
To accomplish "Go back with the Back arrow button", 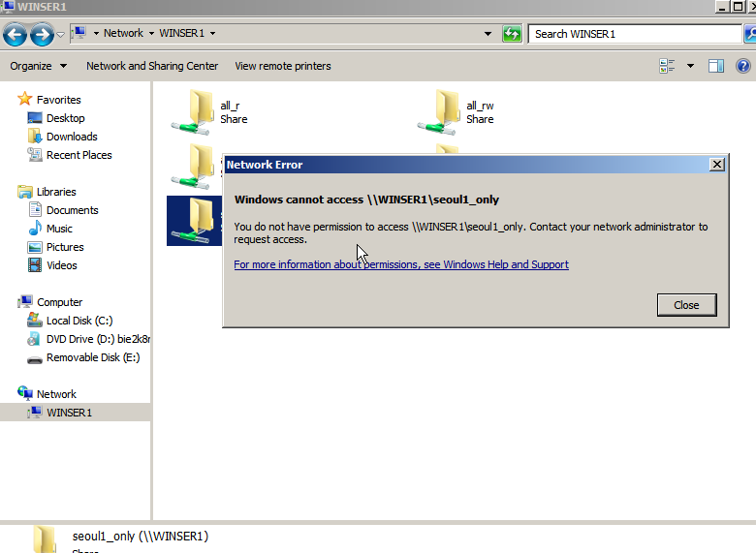I will (15, 34).
